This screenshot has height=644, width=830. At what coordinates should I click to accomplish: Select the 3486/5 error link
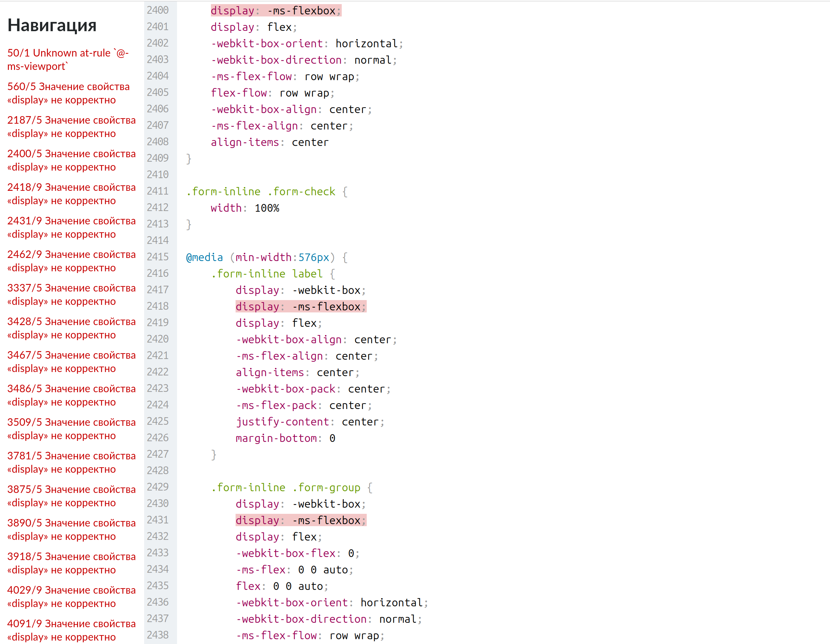coord(71,395)
